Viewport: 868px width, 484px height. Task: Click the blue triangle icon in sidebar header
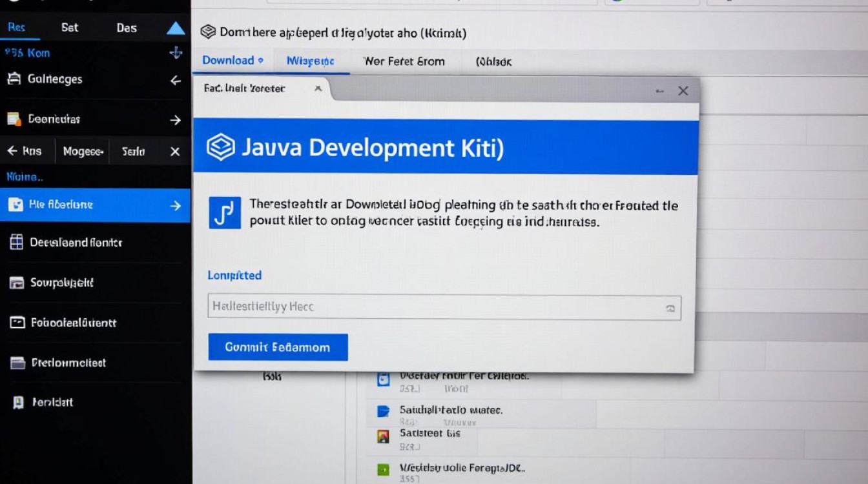(176, 28)
